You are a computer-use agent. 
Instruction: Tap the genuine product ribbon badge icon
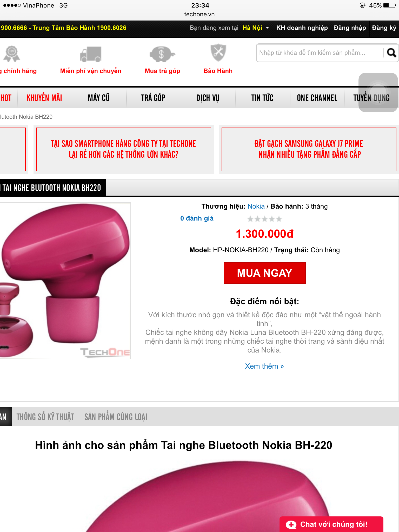12,54
